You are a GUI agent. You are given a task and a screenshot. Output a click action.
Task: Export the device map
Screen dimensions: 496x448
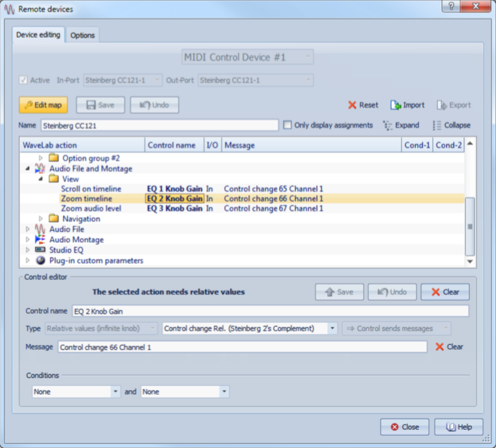pos(454,105)
